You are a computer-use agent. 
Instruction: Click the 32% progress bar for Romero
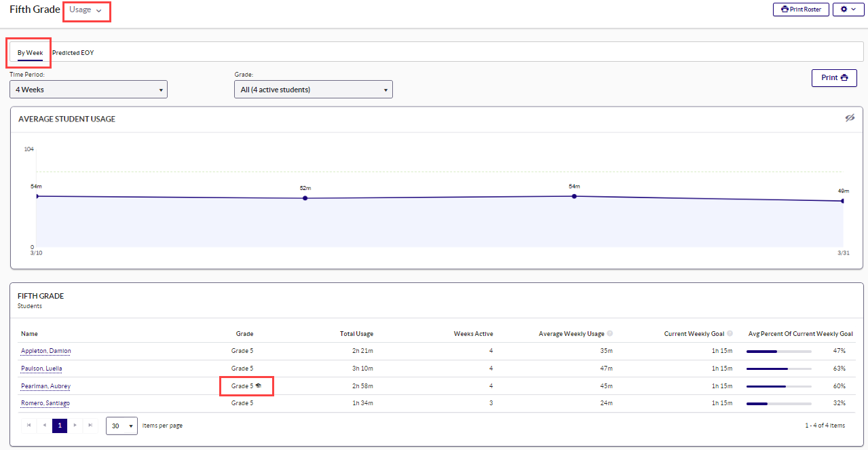[779, 403]
